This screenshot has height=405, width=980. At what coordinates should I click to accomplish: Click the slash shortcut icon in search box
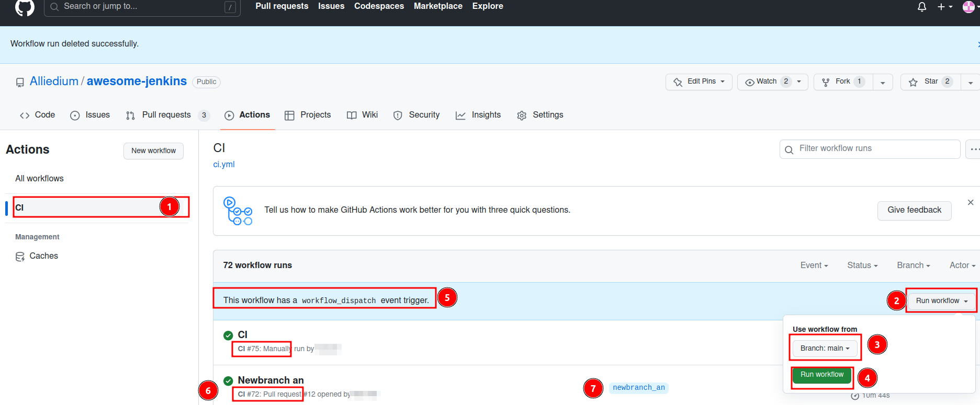(230, 7)
